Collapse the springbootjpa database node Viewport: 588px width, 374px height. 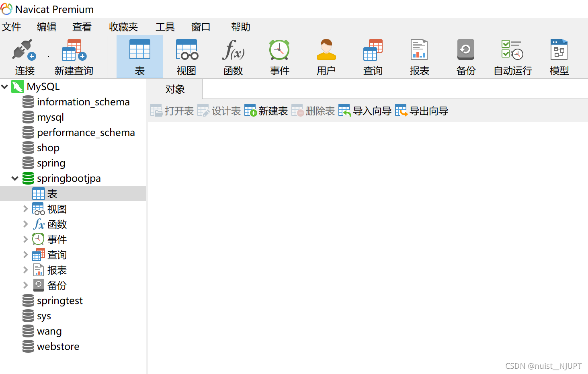click(x=15, y=178)
